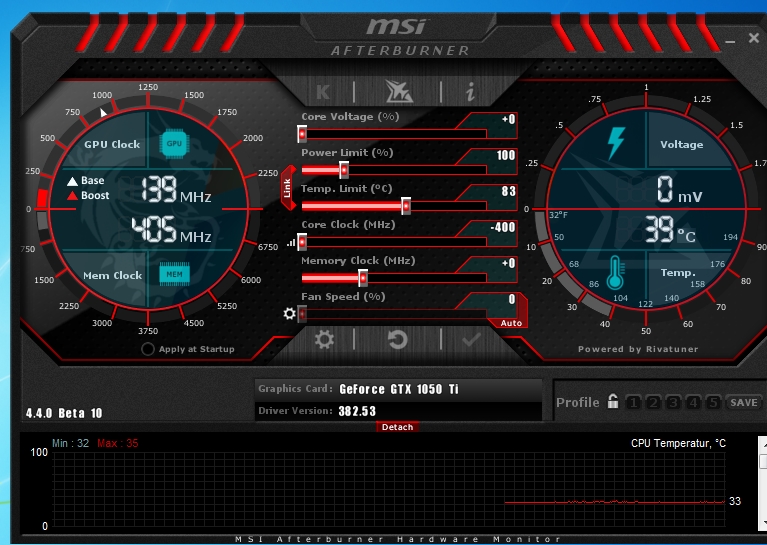
Task: Click the fan speed gear icon
Action: pos(290,313)
